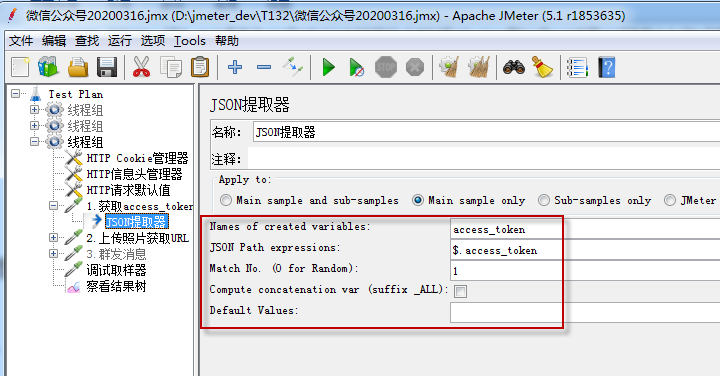Open the 文件 menu

(21, 41)
